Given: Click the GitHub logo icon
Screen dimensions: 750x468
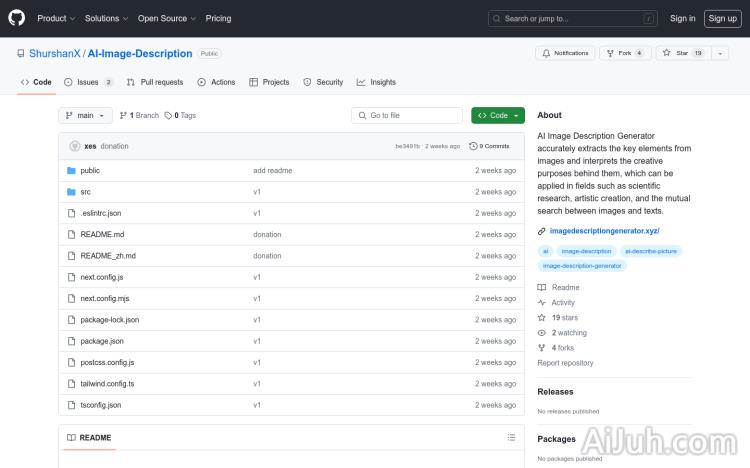Looking at the screenshot, I should (x=17, y=18).
